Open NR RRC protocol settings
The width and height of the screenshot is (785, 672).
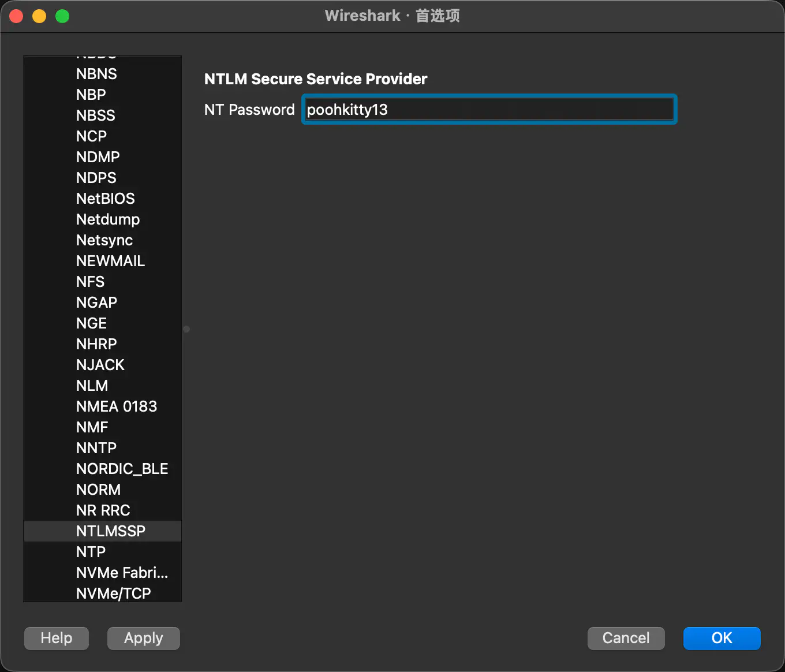(103, 510)
